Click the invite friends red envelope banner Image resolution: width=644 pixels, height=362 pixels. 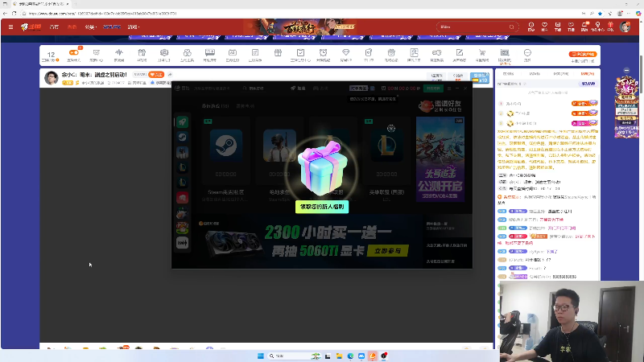(x=440, y=106)
